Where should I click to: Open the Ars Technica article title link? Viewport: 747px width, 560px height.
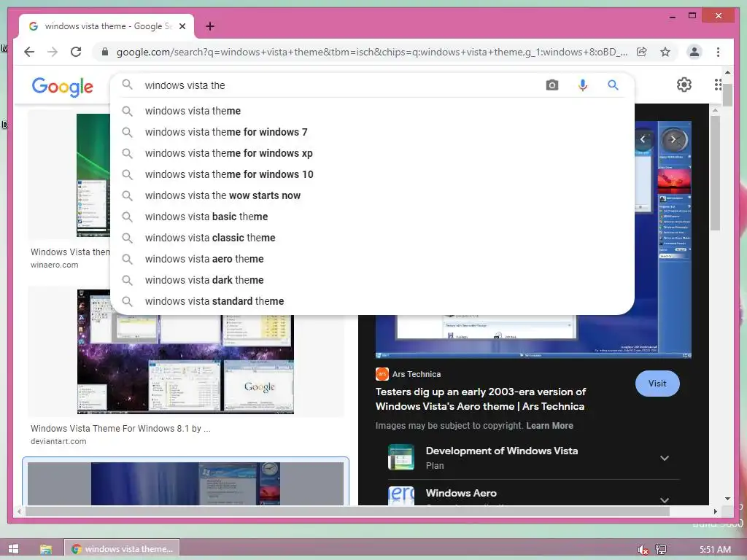(x=480, y=399)
